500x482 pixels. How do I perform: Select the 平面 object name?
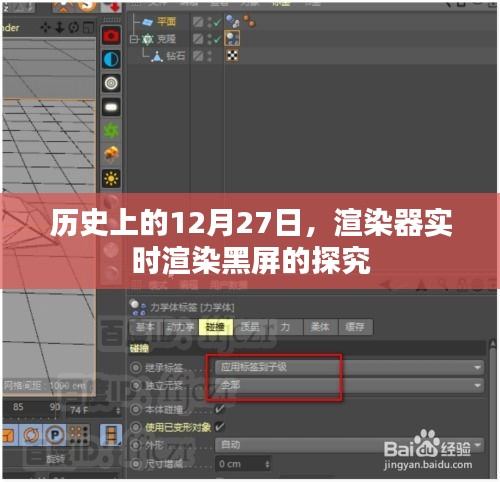pos(167,22)
